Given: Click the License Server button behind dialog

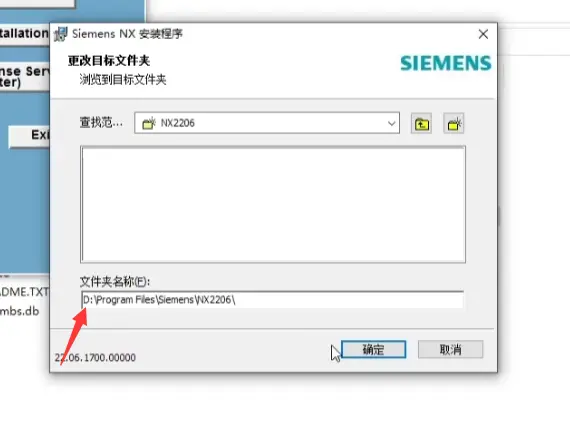Looking at the screenshot, I should point(24,76).
